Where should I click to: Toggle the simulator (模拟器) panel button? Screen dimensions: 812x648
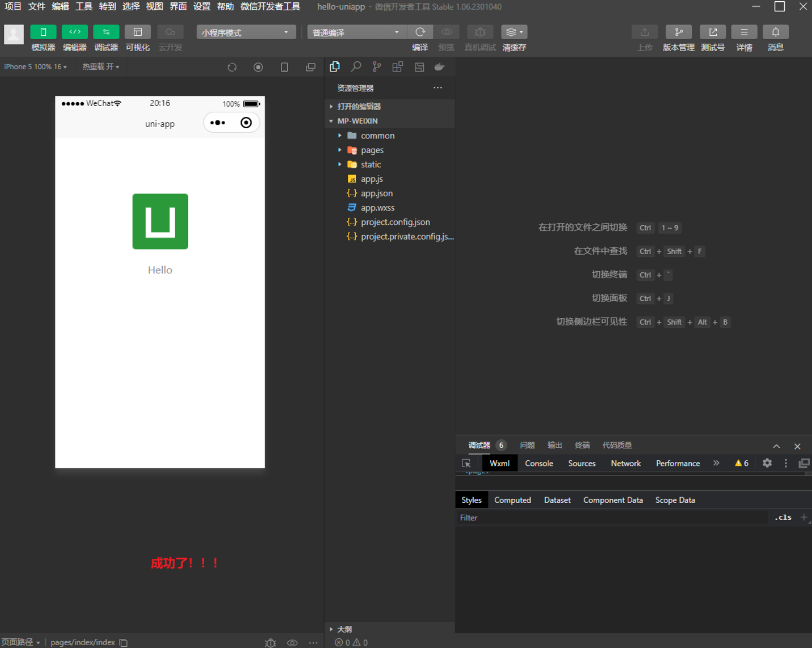43,32
